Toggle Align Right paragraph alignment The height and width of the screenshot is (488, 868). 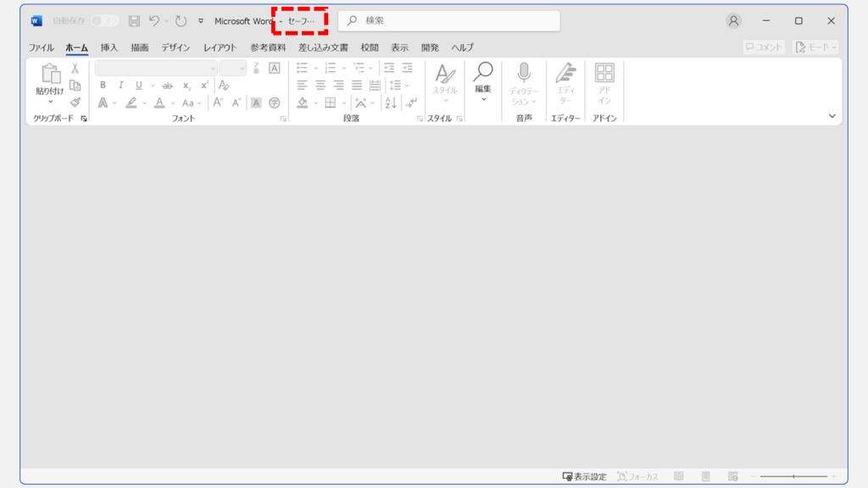(x=338, y=86)
